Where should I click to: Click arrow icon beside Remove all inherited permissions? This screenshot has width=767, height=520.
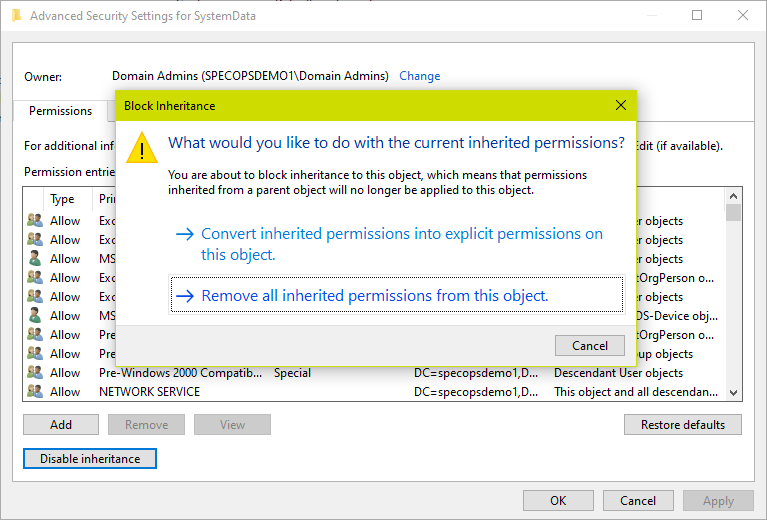[185, 295]
